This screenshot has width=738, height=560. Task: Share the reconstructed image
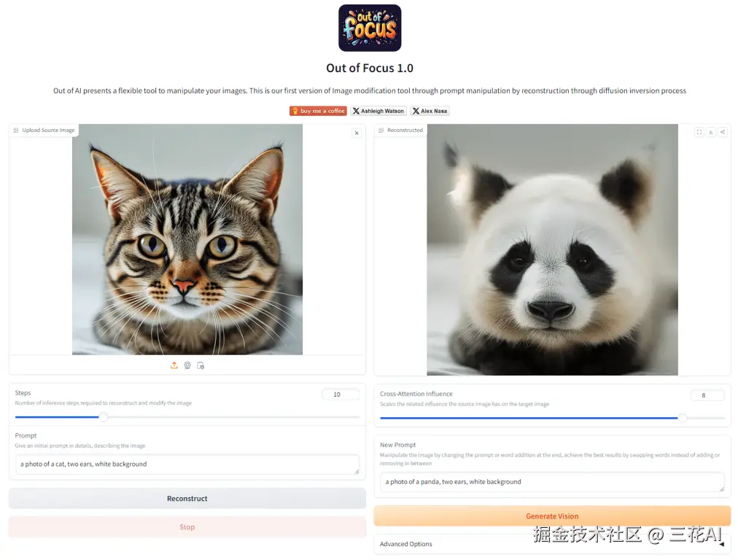723,132
